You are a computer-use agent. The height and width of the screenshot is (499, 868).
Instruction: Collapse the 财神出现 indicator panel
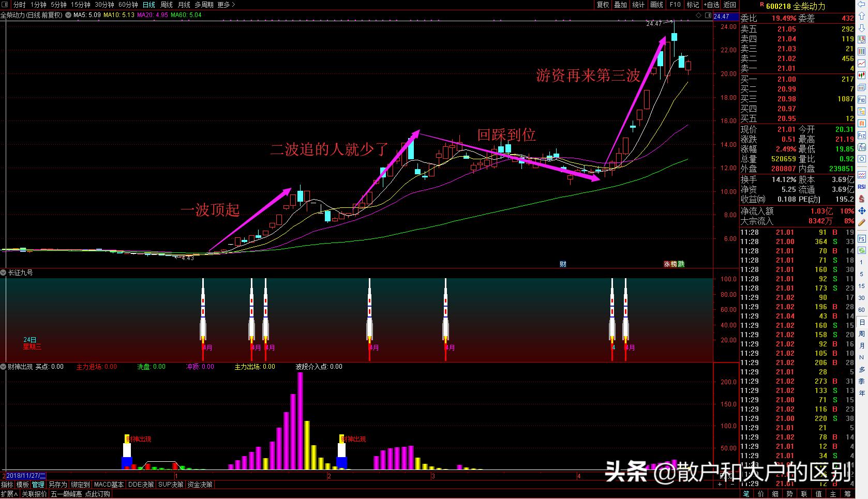[x=4, y=367]
